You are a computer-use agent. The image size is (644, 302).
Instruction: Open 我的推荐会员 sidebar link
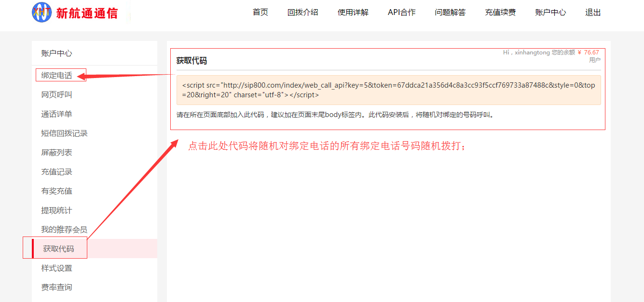pyautogui.click(x=64, y=230)
